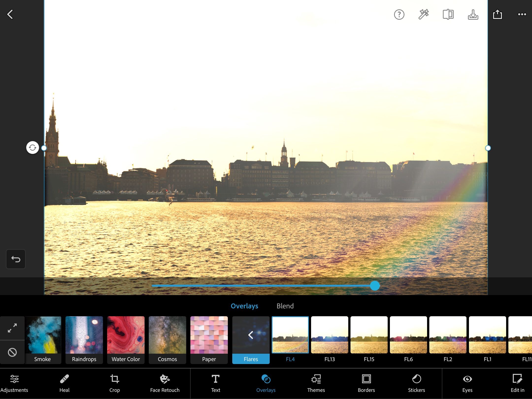This screenshot has width=532, height=399.
Task: Open the Stickers panel
Action: pos(416,383)
